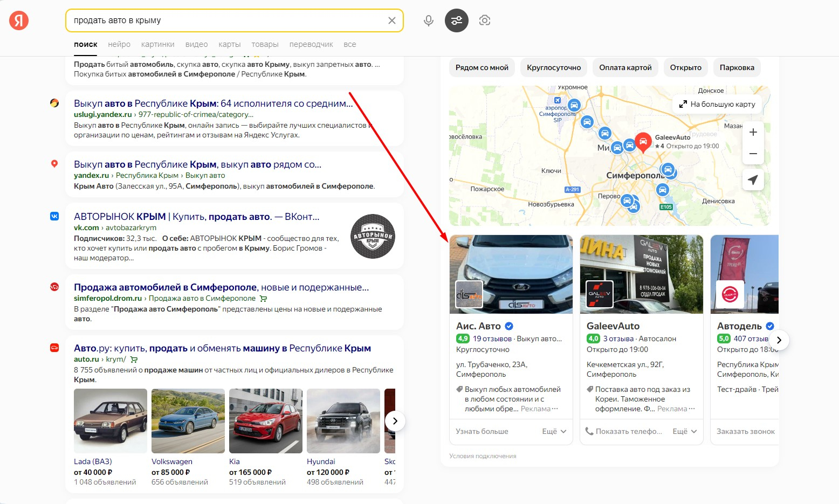839x504 pixels.
Task: Open the 'АВТОРЫНОК КРЫМ' VK result
Action: tap(197, 217)
